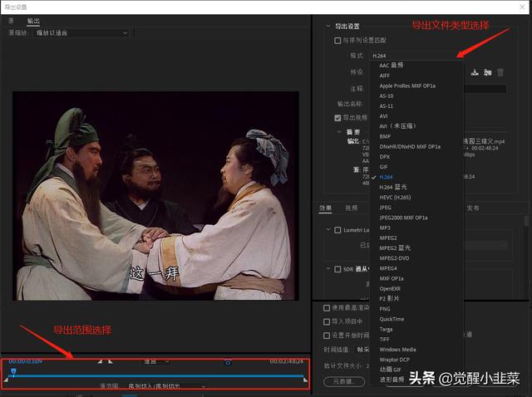Image resolution: width=532 pixels, height=397 pixels.
Task: Click the blue playhead on the timeline
Action: [13, 371]
